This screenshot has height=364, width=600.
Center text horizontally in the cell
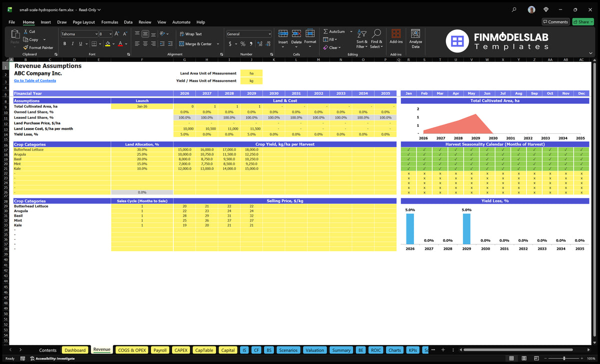pos(145,44)
